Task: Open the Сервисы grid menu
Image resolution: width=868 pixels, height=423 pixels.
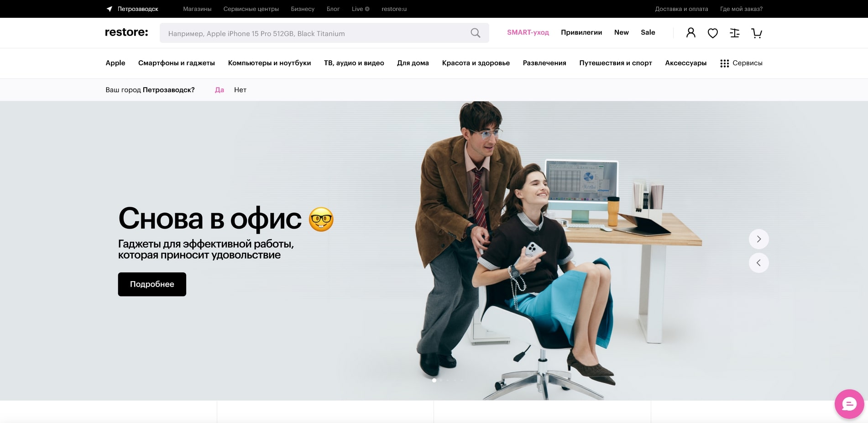Action: pos(741,63)
